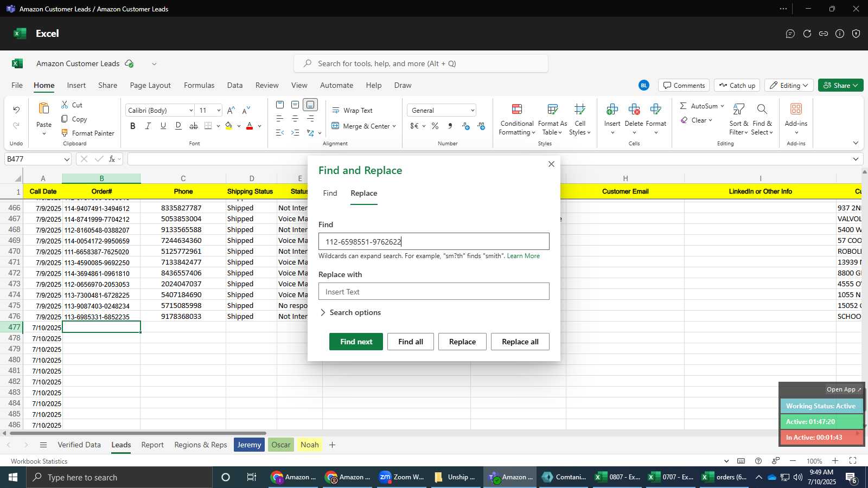Viewport: 868px width, 488px height.
Task: Toggle Italic formatting
Action: (x=148, y=126)
